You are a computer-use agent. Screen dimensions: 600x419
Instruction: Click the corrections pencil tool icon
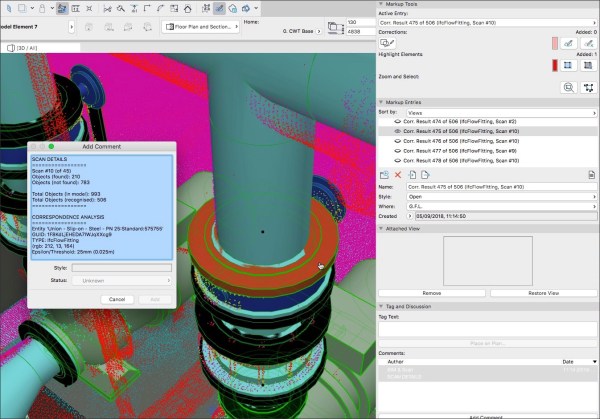click(x=386, y=43)
